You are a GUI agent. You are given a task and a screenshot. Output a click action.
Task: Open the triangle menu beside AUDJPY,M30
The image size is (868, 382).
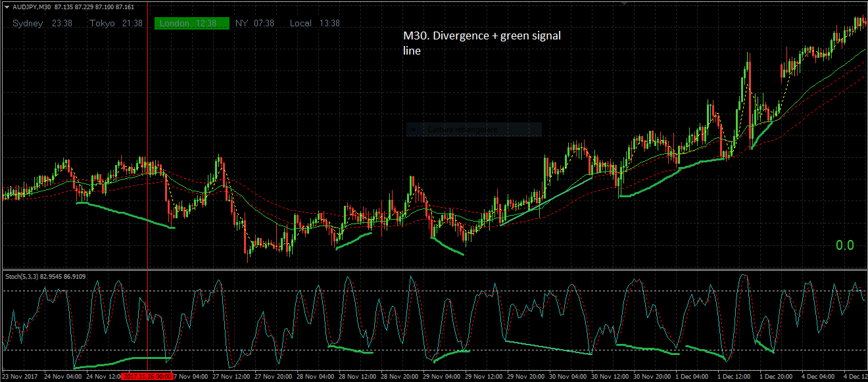click(7, 7)
